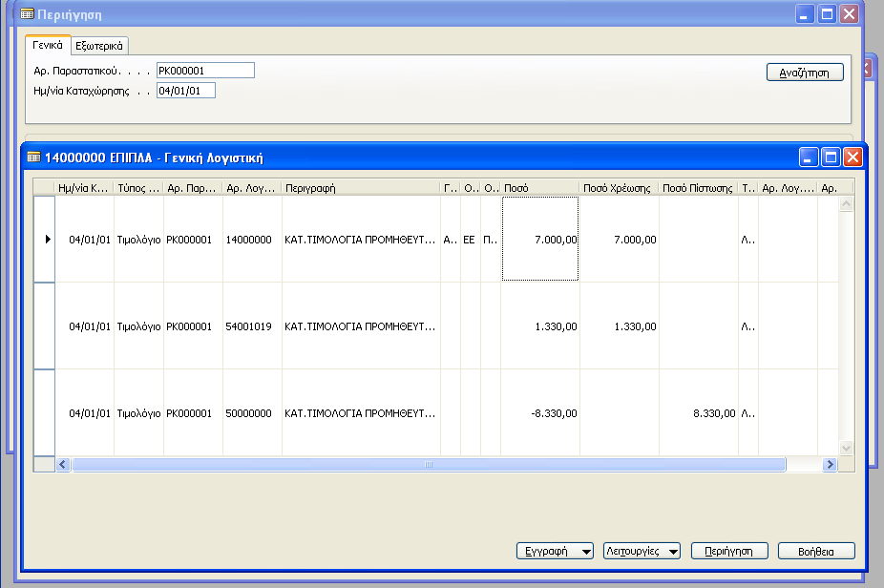
Task: Click the Αρ. Παρ... column header
Action: click(193, 188)
